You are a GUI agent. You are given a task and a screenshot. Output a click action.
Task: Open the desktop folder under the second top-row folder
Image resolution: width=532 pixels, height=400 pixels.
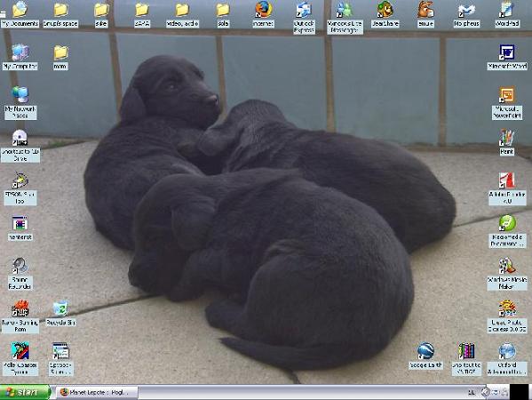60,57
